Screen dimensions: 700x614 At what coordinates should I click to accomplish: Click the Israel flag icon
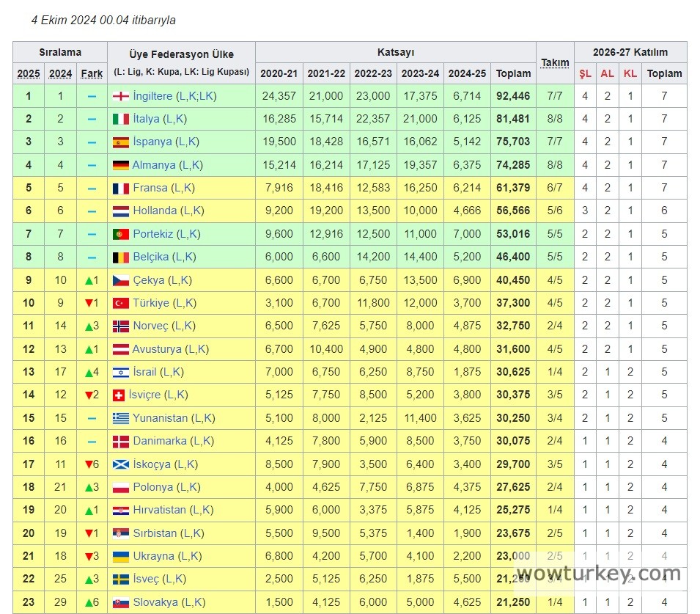(121, 372)
